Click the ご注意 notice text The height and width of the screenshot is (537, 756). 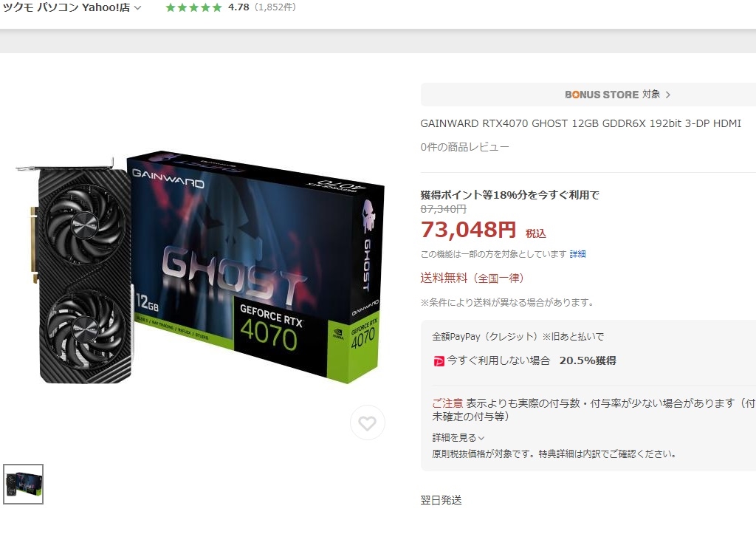coord(447,403)
